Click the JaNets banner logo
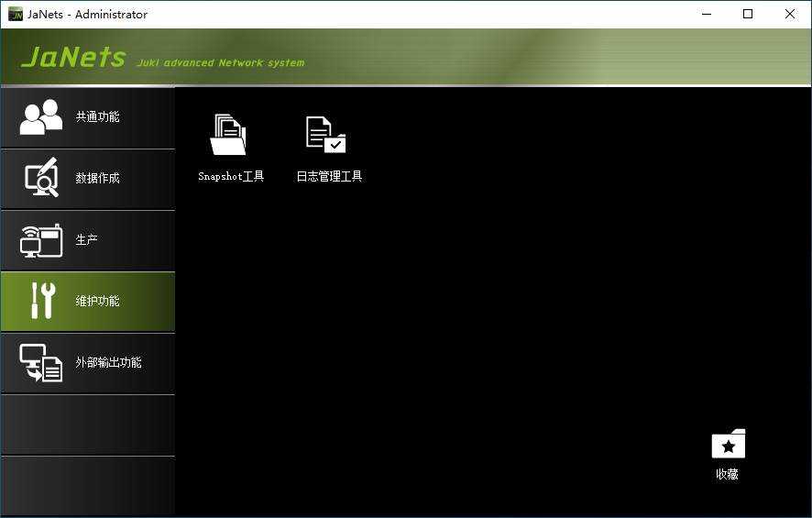The image size is (812, 518). coord(73,58)
